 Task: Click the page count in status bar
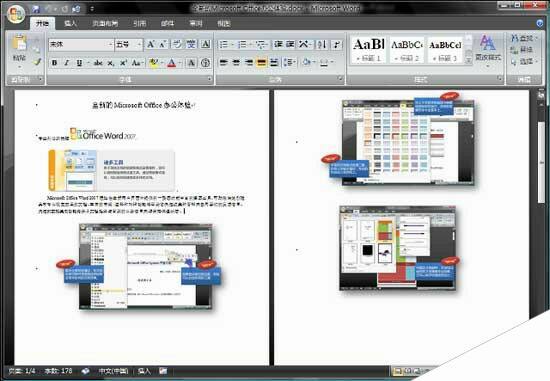(x=26, y=371)
